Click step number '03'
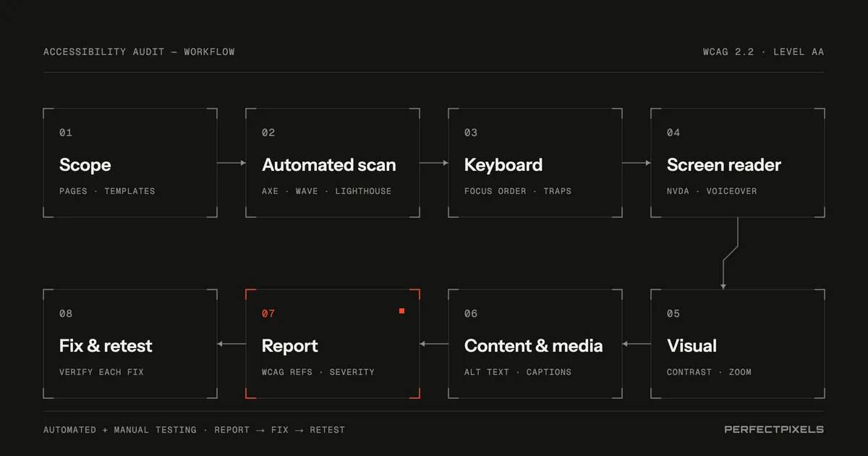 tap(471, 132)
